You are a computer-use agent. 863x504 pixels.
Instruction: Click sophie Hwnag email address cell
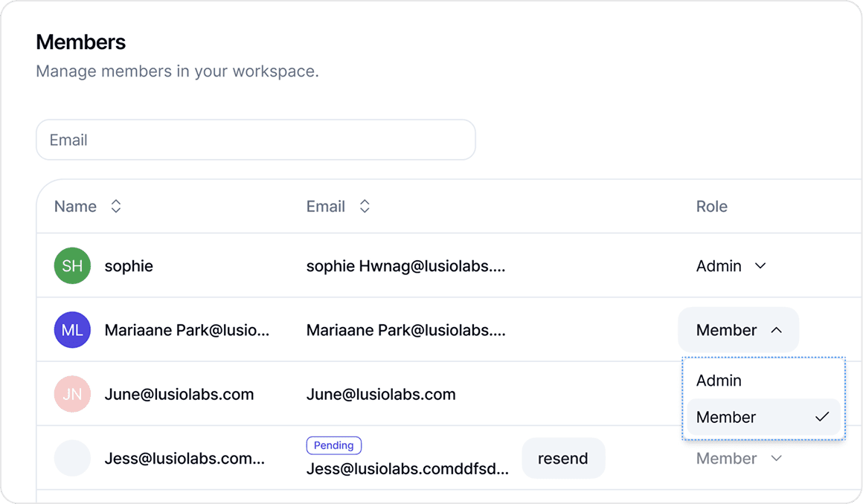point(405,266)
